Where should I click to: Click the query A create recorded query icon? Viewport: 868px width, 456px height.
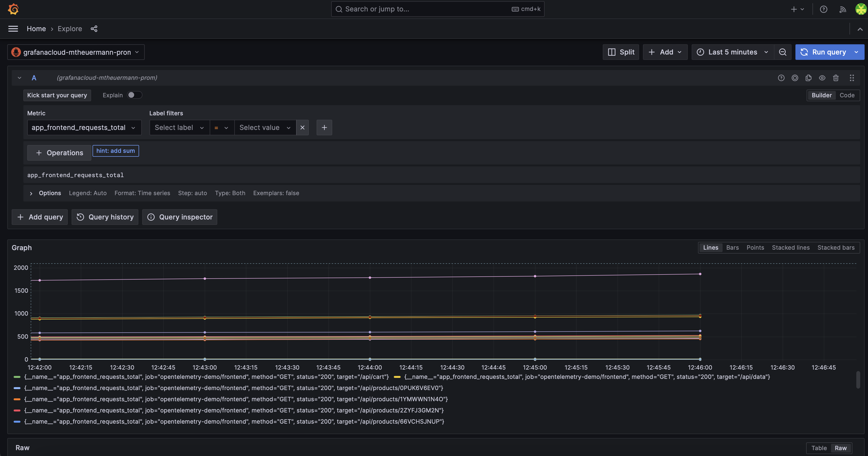pyautogui.click(x=795, y=78)
